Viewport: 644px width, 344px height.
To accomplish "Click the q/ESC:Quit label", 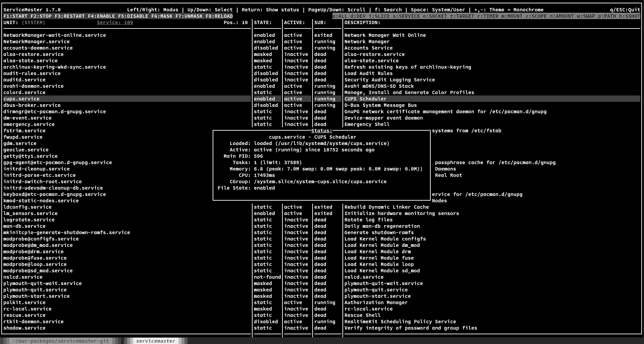I will 625,10.
